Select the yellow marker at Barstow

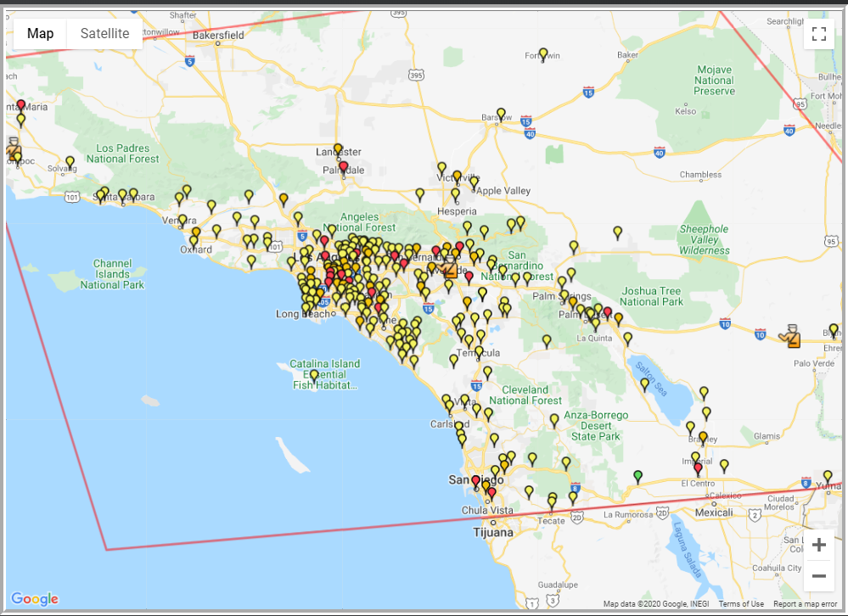[502, 115]
